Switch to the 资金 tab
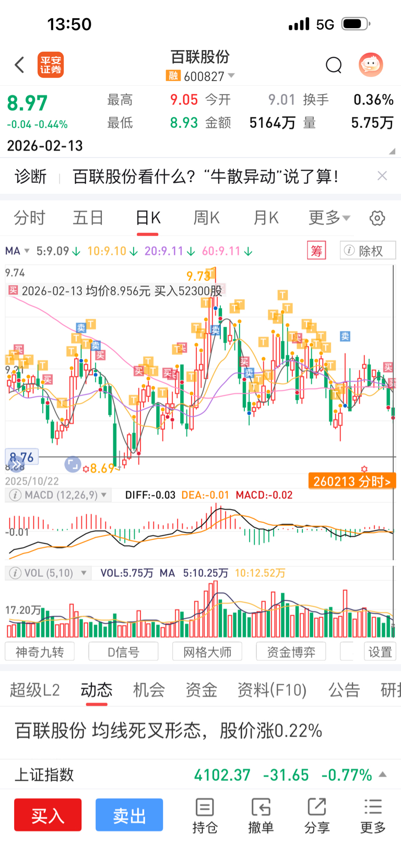The image size is (401, 868). 201,690
